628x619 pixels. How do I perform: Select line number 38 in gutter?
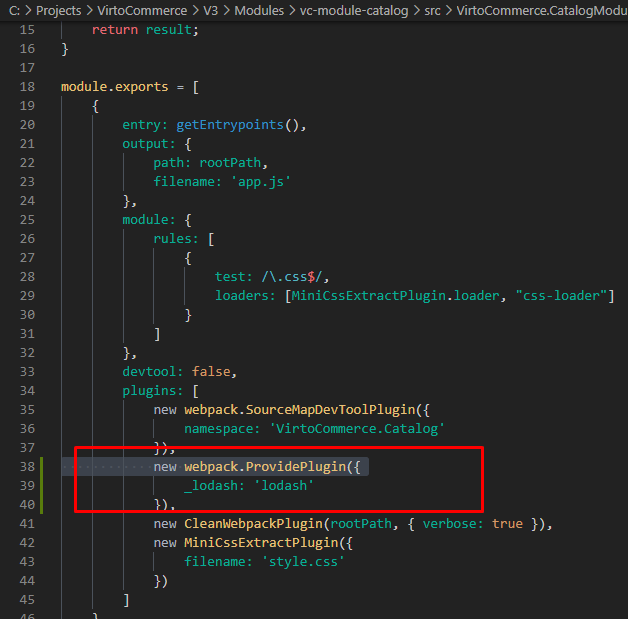[x=27, y=467]
